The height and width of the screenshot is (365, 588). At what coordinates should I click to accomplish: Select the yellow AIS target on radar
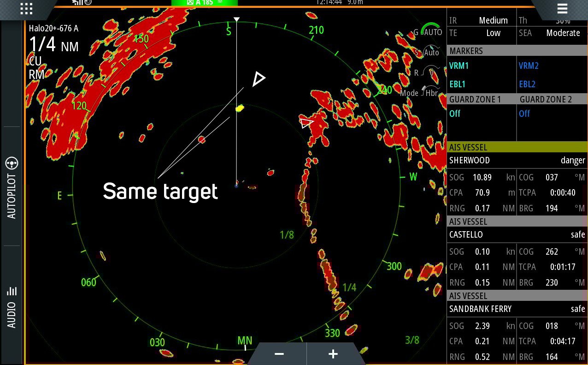click(x=240, y=108)
